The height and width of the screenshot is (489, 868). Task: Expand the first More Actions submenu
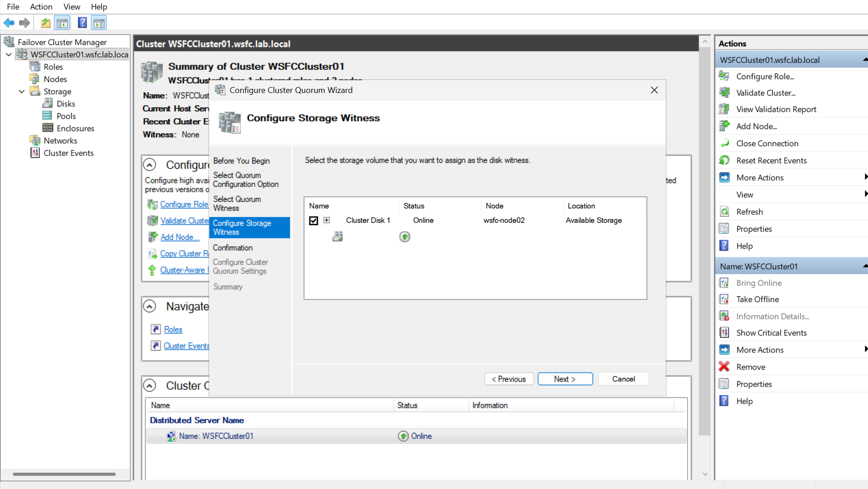click(x=865, y=177)
